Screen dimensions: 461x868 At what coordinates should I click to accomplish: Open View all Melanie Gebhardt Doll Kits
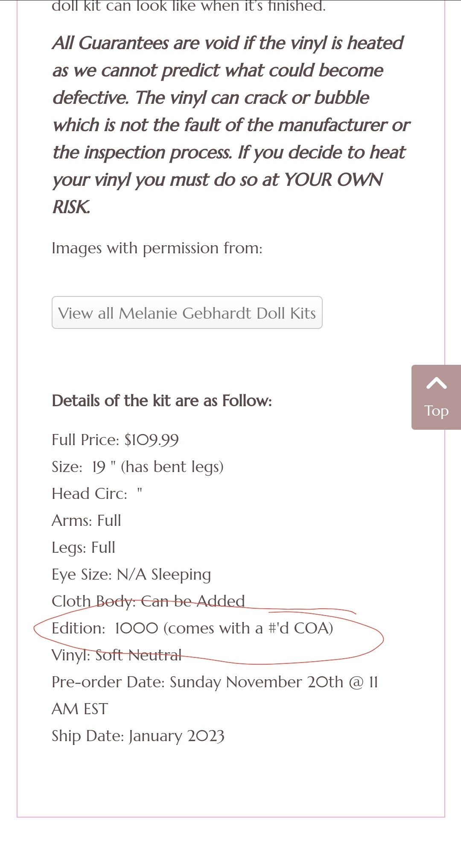(187, 313)
